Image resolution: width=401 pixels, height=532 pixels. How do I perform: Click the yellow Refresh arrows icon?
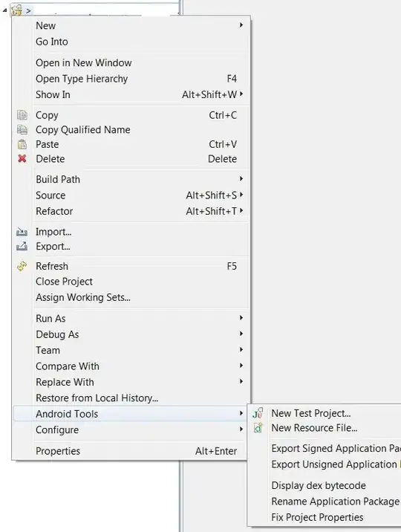pos(22,266)
